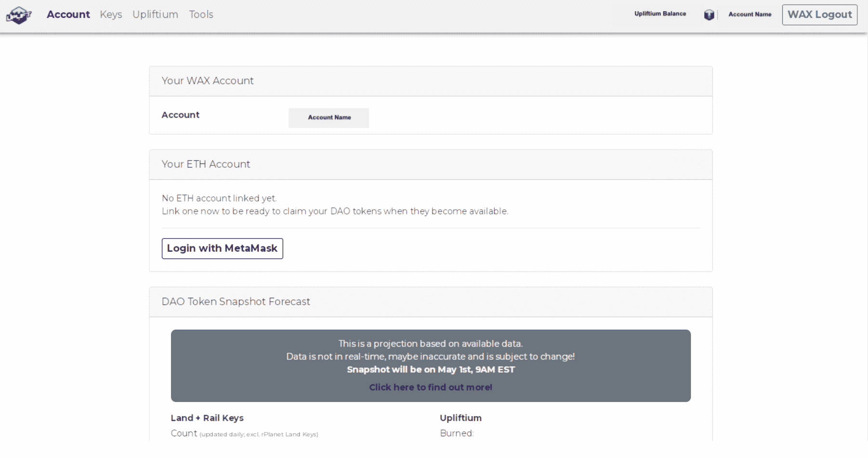The height and width of the screenshot is (458, 868).
Task: Click the 'DAO Token Snapshot Forecast' heading
Action: [x=236, y=301]
